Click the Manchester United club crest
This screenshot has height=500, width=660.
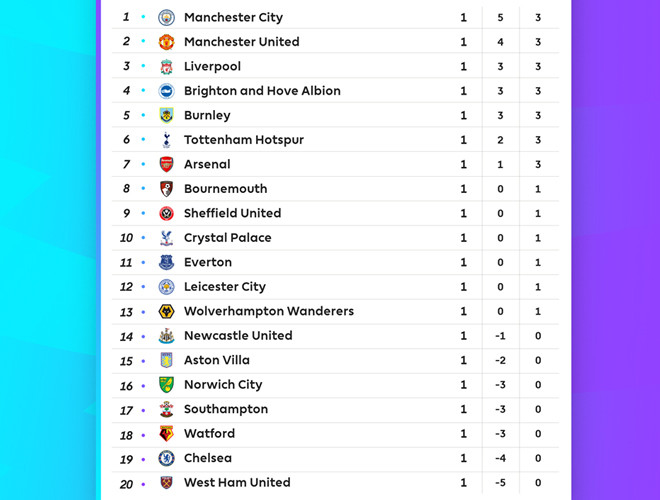[x=166, y=42]
